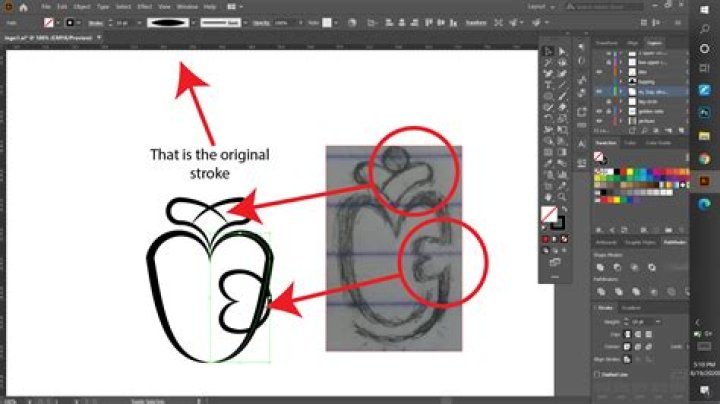Select the Scale tool
The height and width of the screenshot is (404, 720).
(x=562, y=118)
